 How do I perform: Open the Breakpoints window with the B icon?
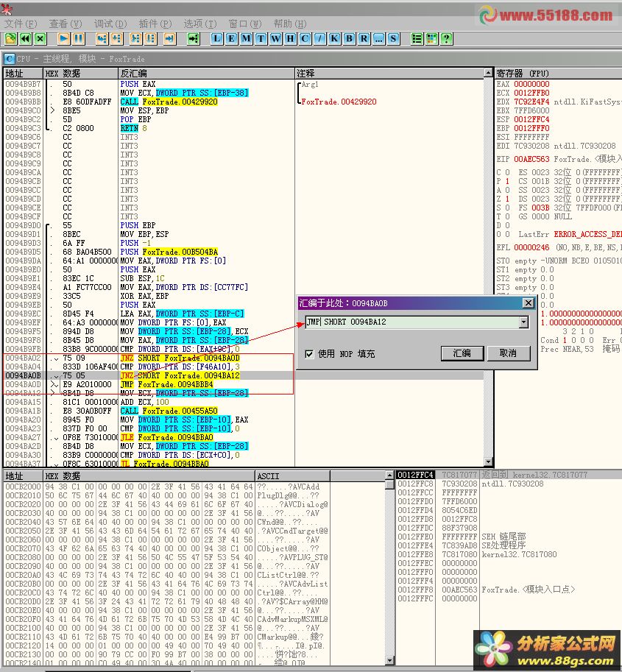point(350,39)
